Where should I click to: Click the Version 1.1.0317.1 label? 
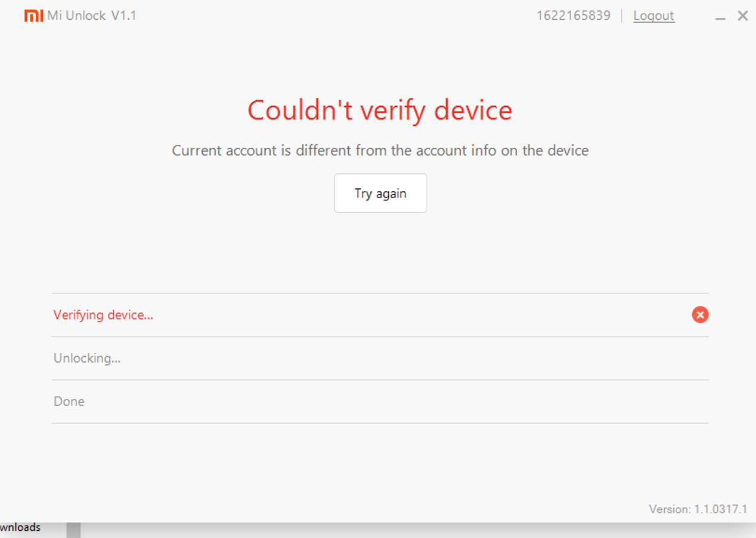[698, 509]
